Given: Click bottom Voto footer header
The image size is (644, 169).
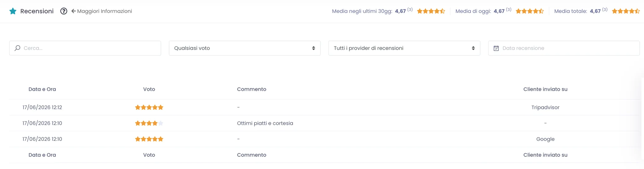Looking at the screenshot, I should point(149,155).
